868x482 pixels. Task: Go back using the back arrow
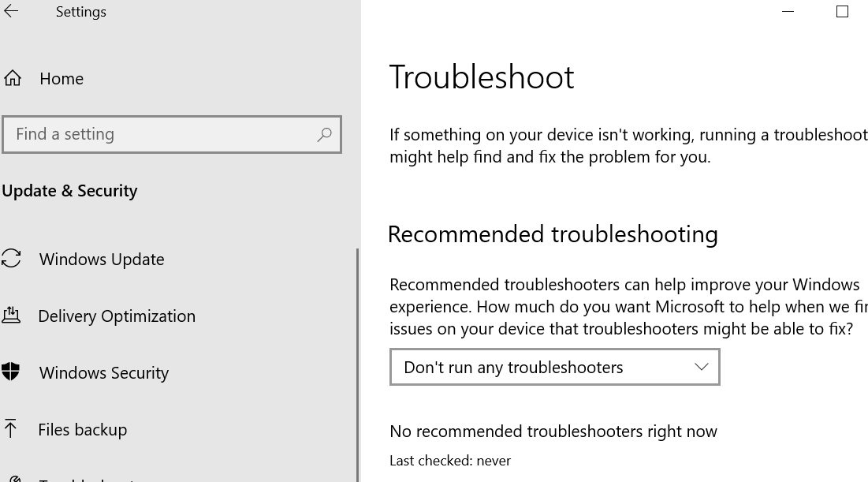10,11
